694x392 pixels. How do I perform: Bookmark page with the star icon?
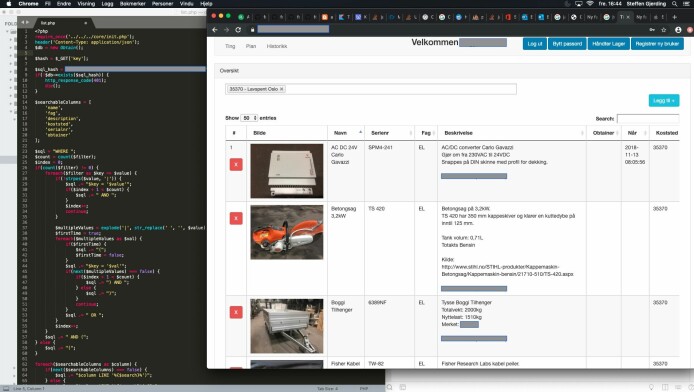coord(663,30)
